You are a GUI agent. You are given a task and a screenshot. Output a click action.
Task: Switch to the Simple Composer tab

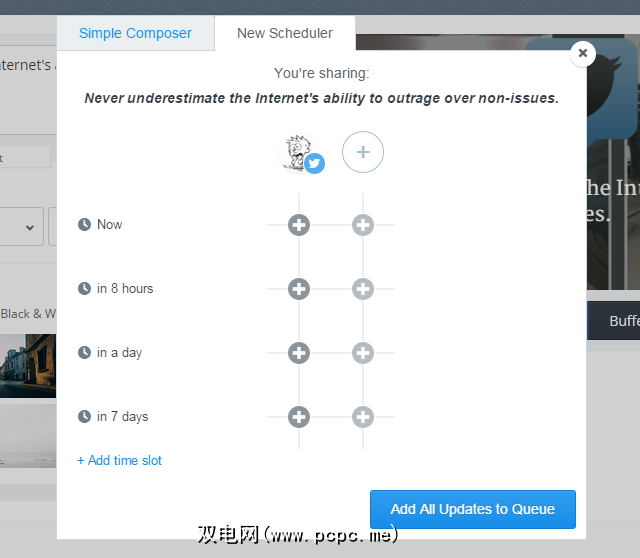tap(135, 33)
